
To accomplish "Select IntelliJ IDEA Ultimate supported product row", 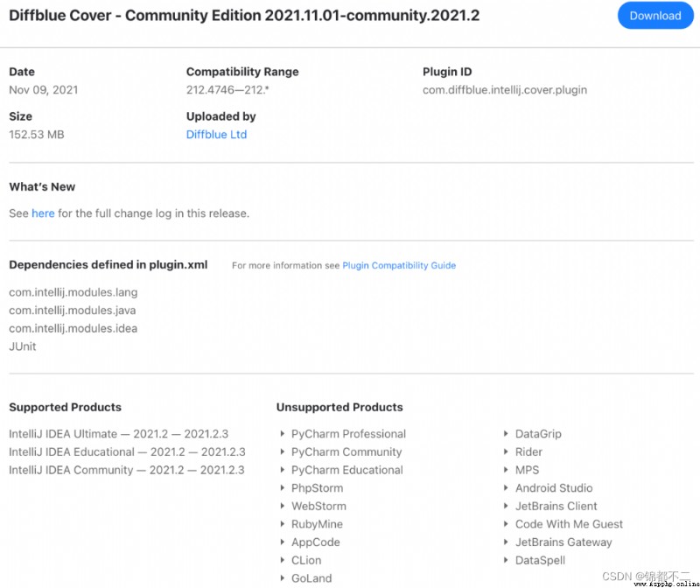I will [118, 433].
